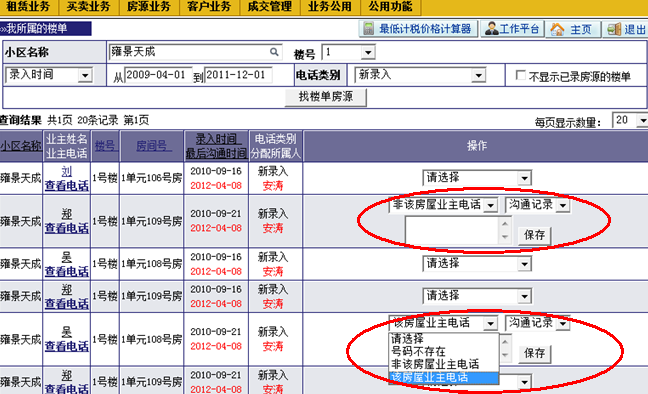Viewport: 648px width, 394px height.
Task: Sort by 最后沟通时间 column header
Action: [216, 153]
